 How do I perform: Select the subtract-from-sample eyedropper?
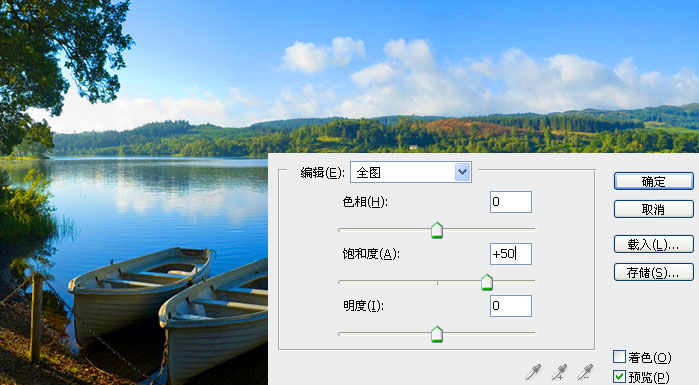coord(586,372)
